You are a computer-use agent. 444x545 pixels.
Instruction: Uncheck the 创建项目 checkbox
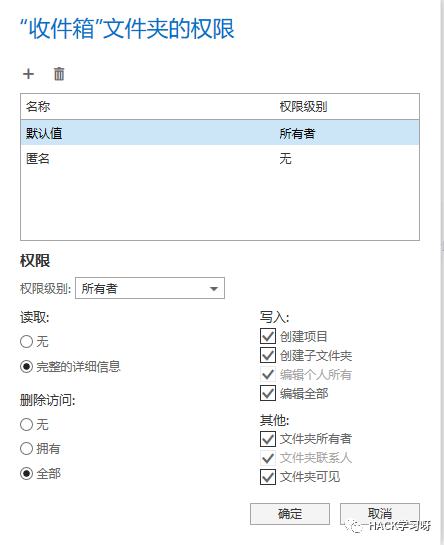[x=268, y=336]
